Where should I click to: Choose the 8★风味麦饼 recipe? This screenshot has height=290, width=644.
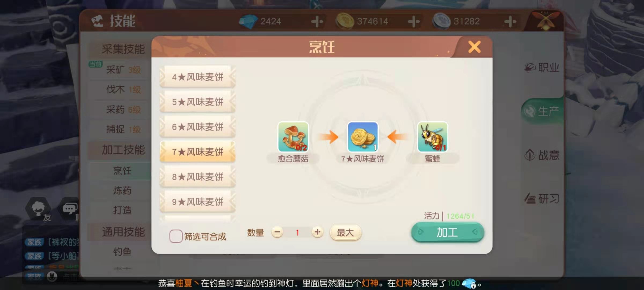point(197,177)
